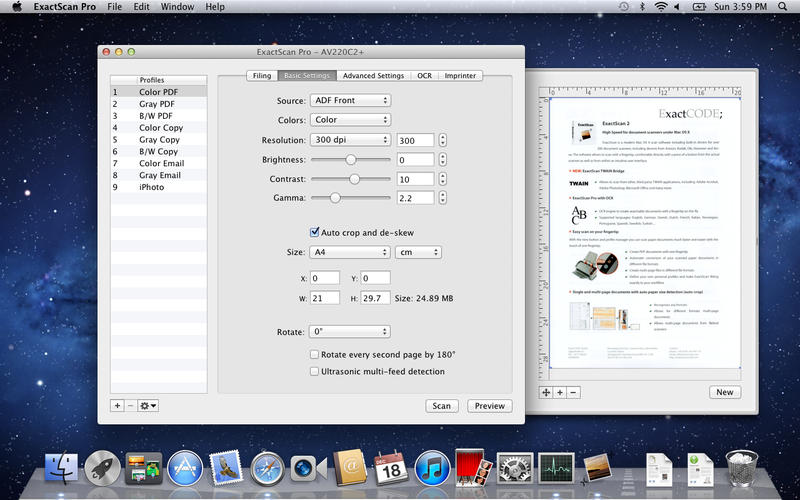Screen dimensions: 800x500
Task: Expand the Colors dropdown
Action: 350,120
